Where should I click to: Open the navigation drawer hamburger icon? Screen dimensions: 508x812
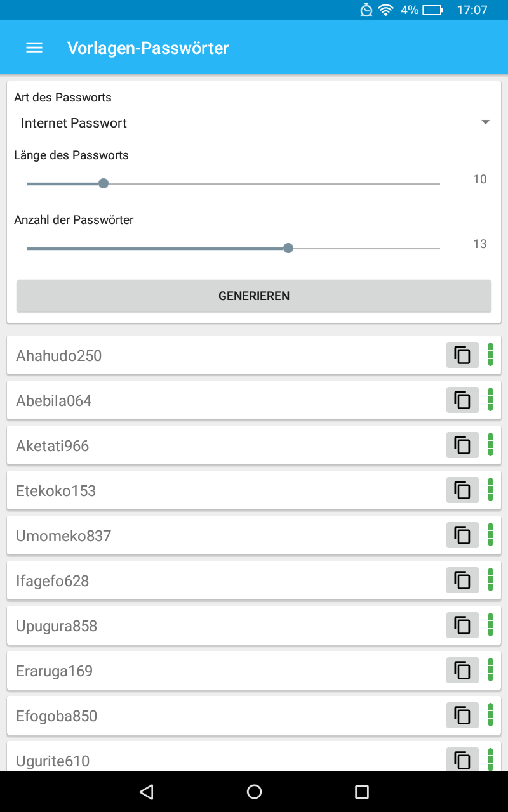34,47
